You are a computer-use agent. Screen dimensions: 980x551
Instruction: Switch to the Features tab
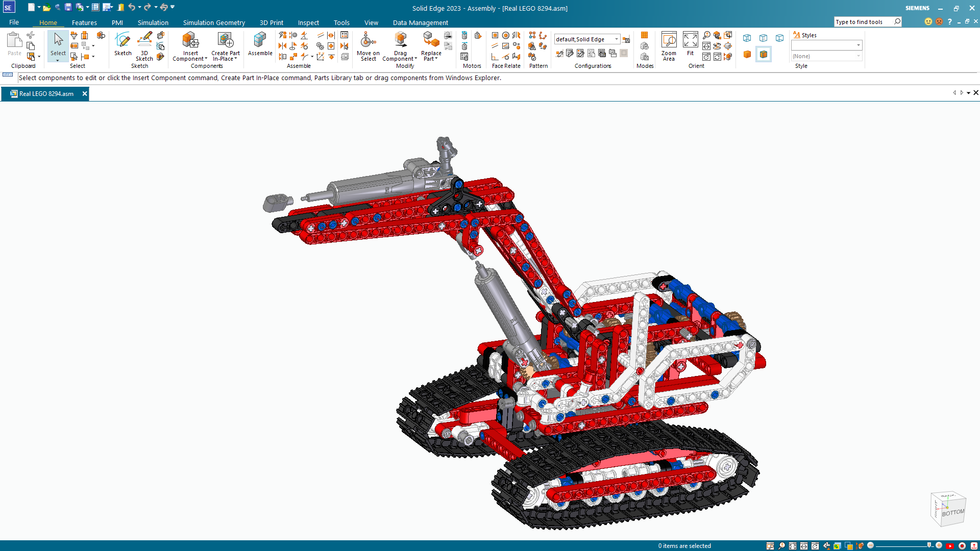click(x=84, y=22)
